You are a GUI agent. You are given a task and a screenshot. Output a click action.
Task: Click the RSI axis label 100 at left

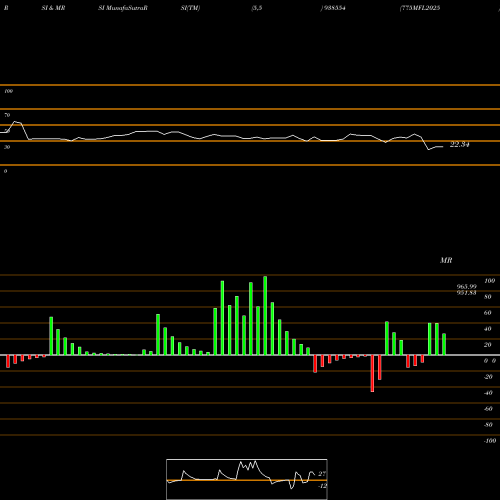click(8, 91)
